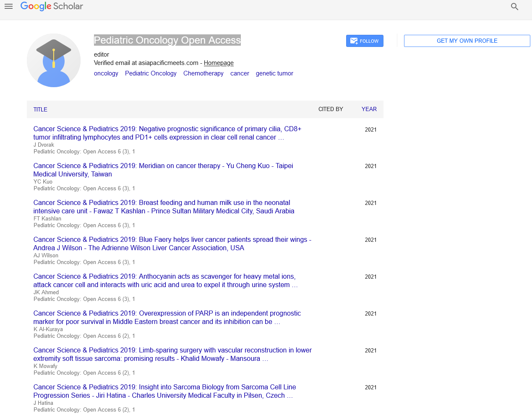532x417 pixels.
Task: Click author name J Dvorak
Action: pos(44,145)
